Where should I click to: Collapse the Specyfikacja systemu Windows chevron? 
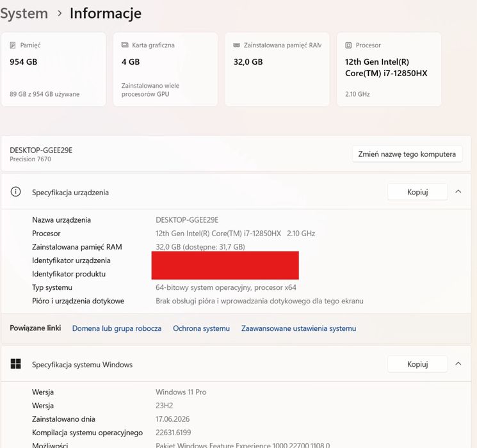458,364
